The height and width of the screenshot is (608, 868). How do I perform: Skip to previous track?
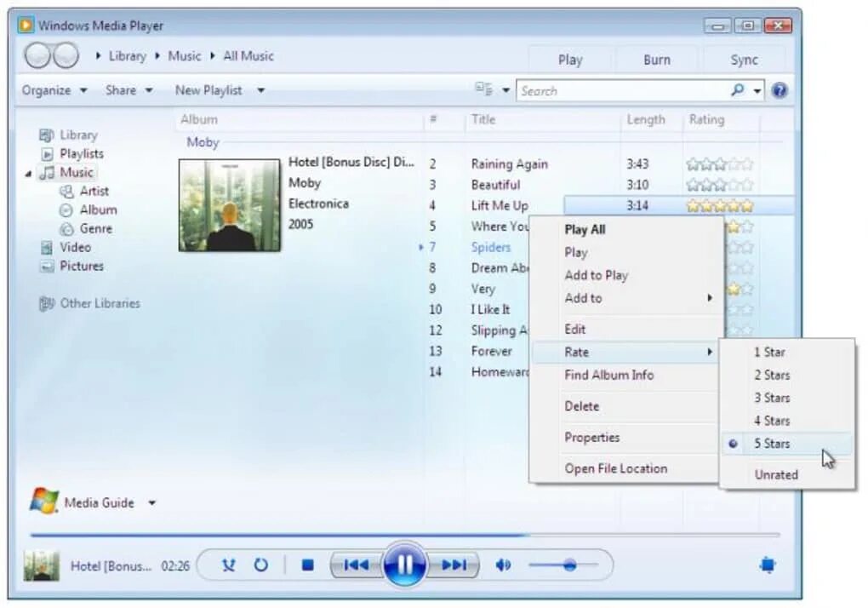[356, 565]
